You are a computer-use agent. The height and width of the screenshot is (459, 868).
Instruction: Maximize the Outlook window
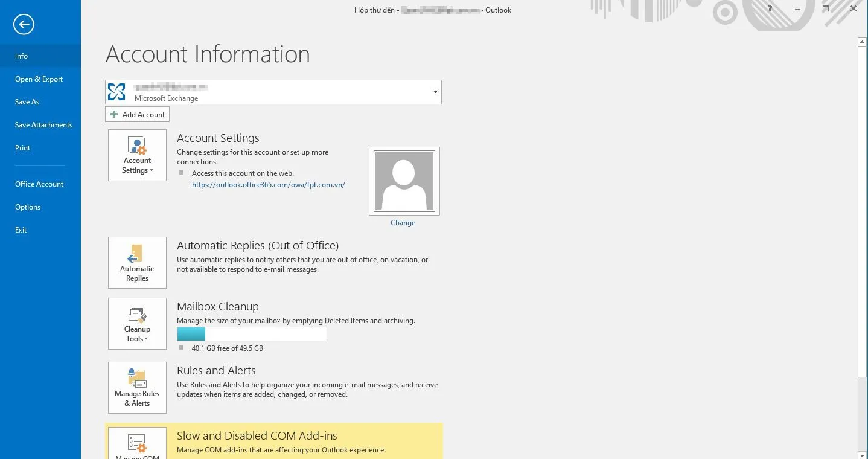pyautogui.click(x=825, y=9)
